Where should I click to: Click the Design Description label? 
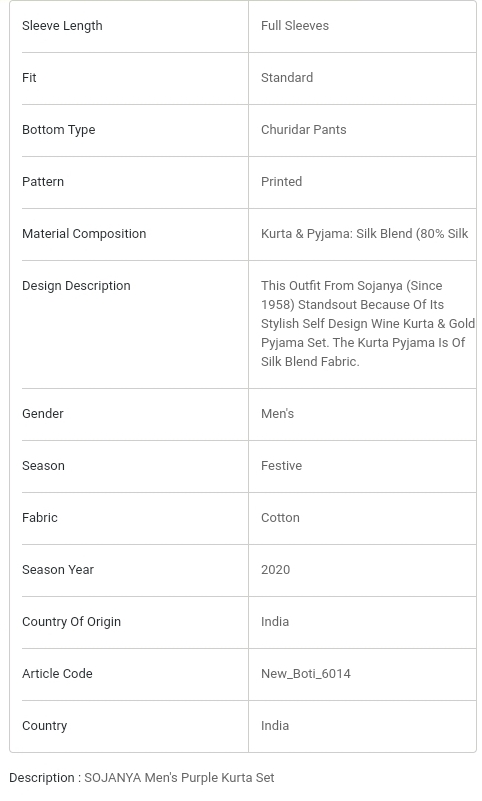click(76, 286)
